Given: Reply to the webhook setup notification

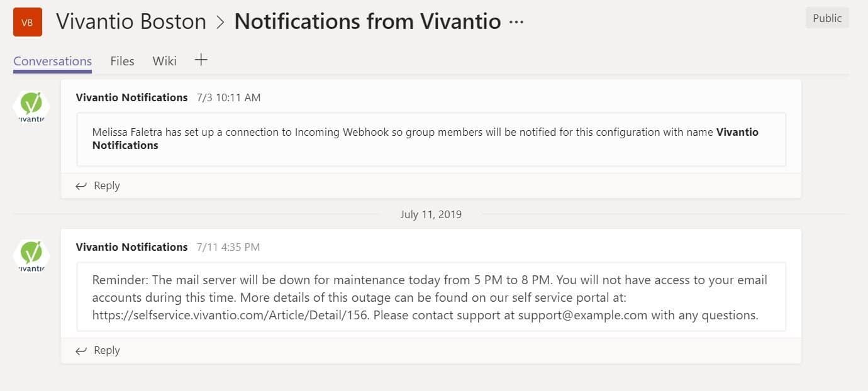Looking at the screenshot, I should pyautogui.click(x=106, y=185).
